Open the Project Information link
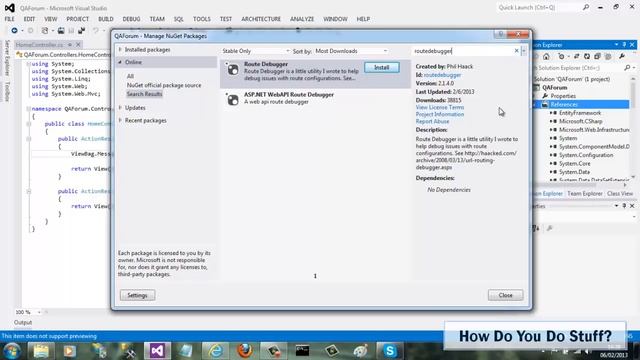 (x=440, y=114)
